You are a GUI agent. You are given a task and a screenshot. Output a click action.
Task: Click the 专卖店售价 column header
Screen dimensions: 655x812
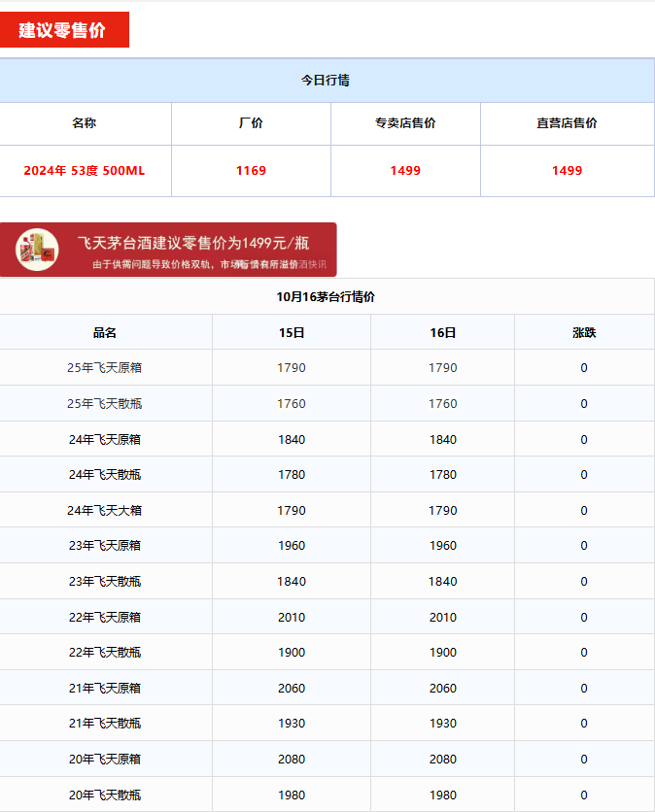tap(405, 123)
